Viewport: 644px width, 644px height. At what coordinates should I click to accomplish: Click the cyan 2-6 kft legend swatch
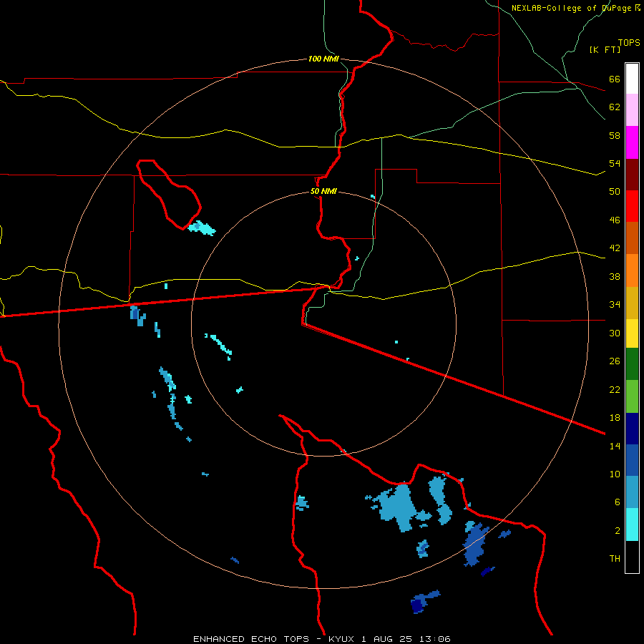pyautogui.click(x=632, y=525)
